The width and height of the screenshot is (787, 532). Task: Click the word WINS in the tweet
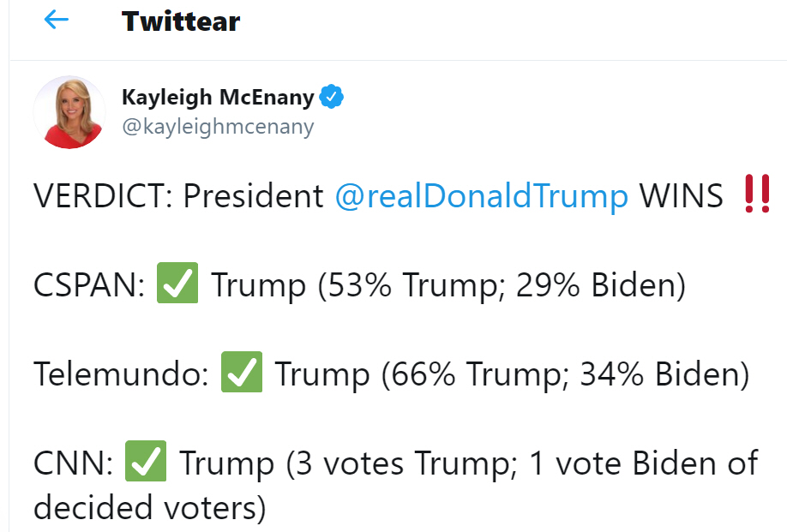[x=682, y=197]
